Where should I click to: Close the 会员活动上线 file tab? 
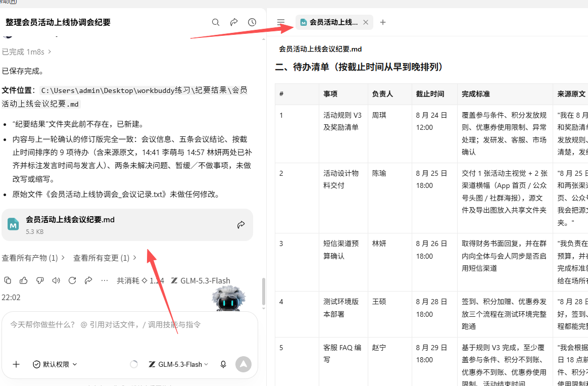tap(366, 23)
